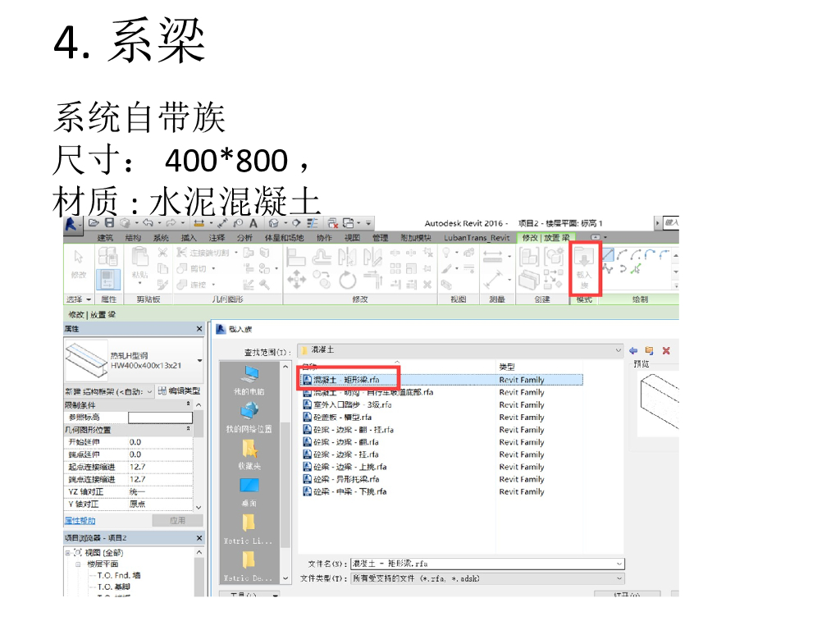The height and width of the screenshot is (630, 840).
Task: Click the Undo arrow in quick access toolbar
Action: [148, 223]
